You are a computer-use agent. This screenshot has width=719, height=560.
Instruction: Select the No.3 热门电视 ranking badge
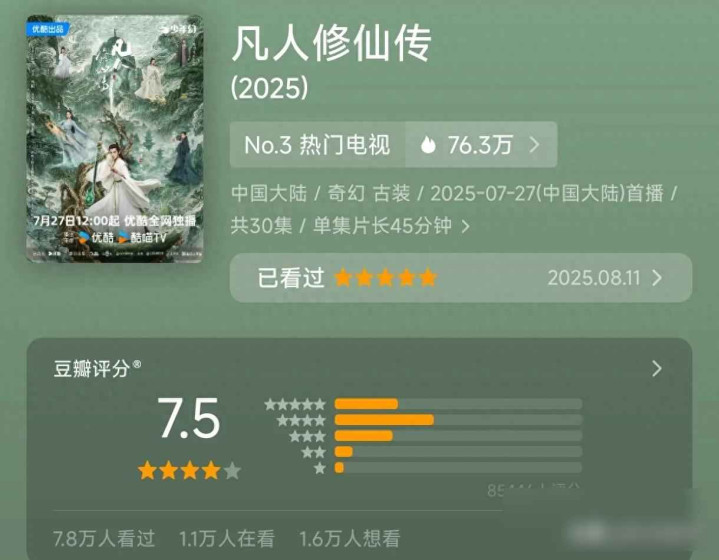coord(317,144)
